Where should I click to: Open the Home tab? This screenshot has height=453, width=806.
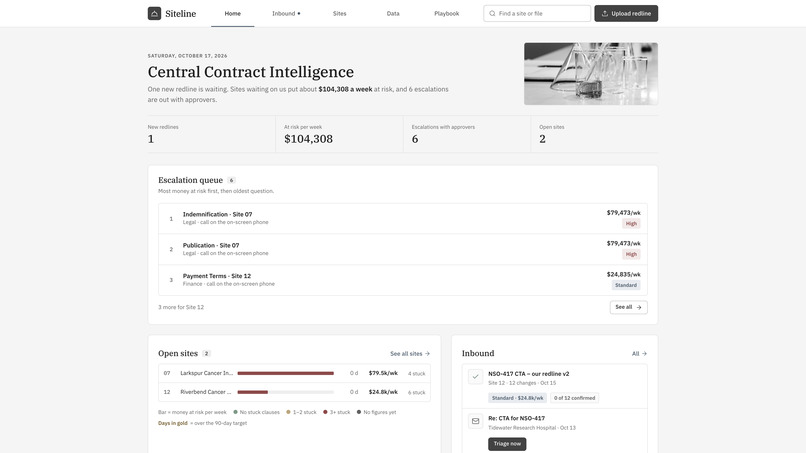pos(232,13)
